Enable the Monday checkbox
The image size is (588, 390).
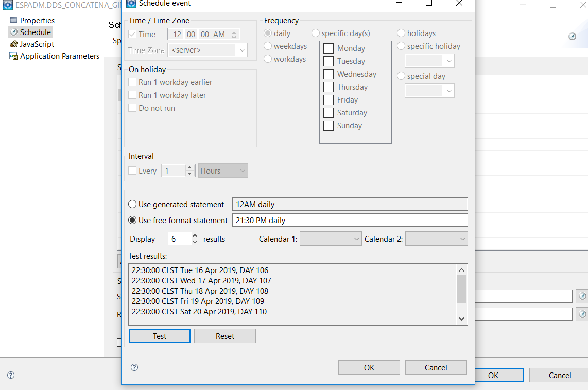[x=328, y=48]
